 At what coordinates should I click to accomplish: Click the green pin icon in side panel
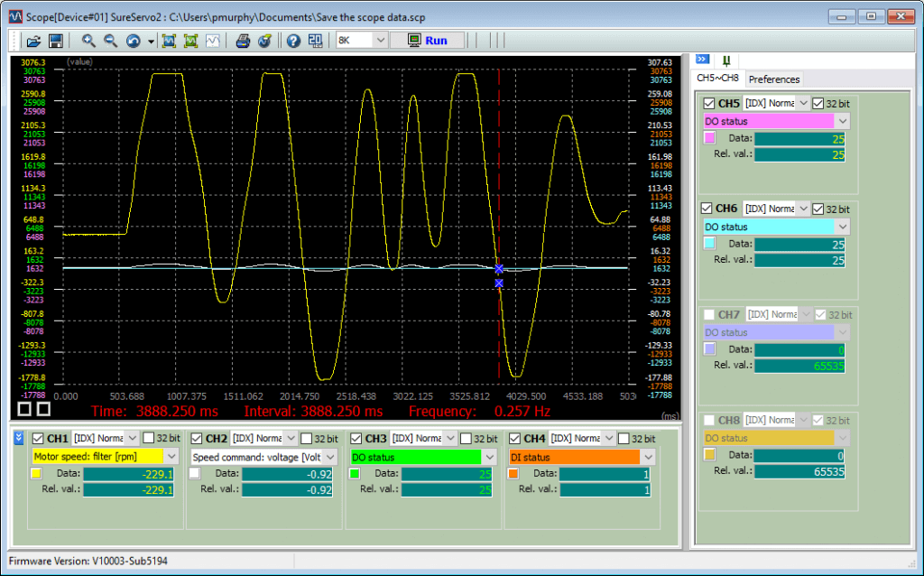[x=725, y=60]
